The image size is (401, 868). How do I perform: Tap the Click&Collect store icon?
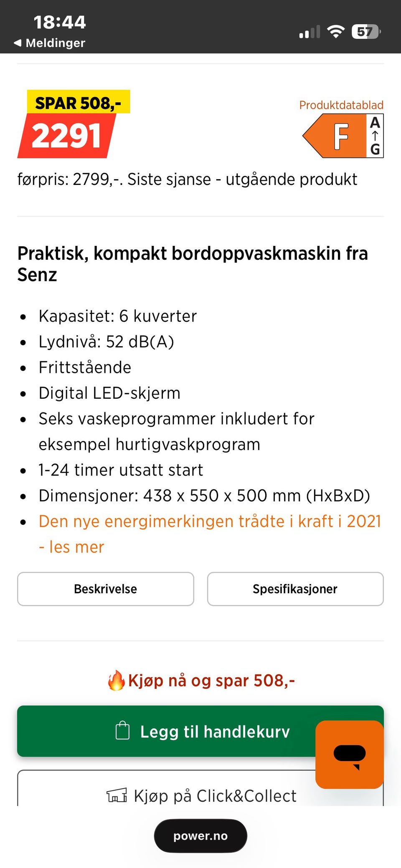click(x=117, y=795)
